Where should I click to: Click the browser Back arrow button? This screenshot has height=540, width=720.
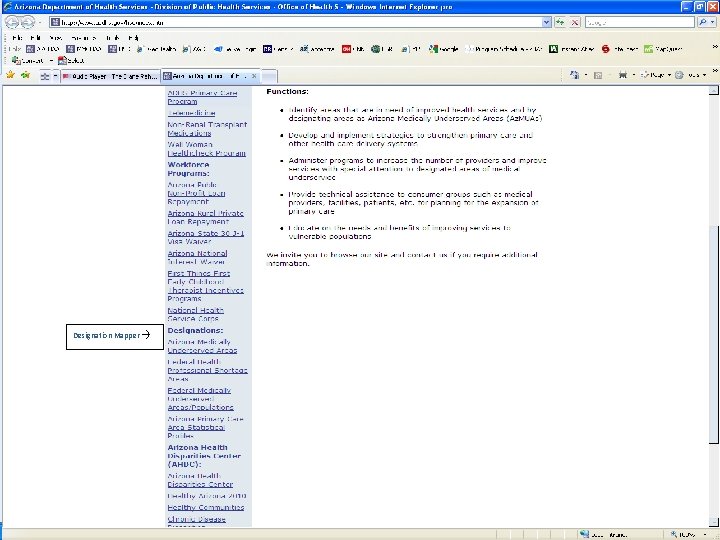(x=12, y=22)
